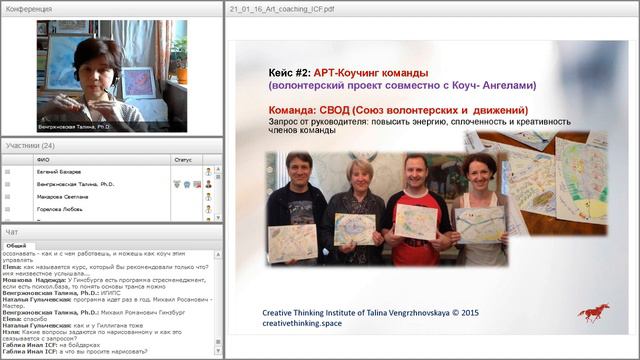Click chat message 'а что вы просите нарисовать?'
The image size is (640, 360).
pyautogui.click(x=103, y=351)
